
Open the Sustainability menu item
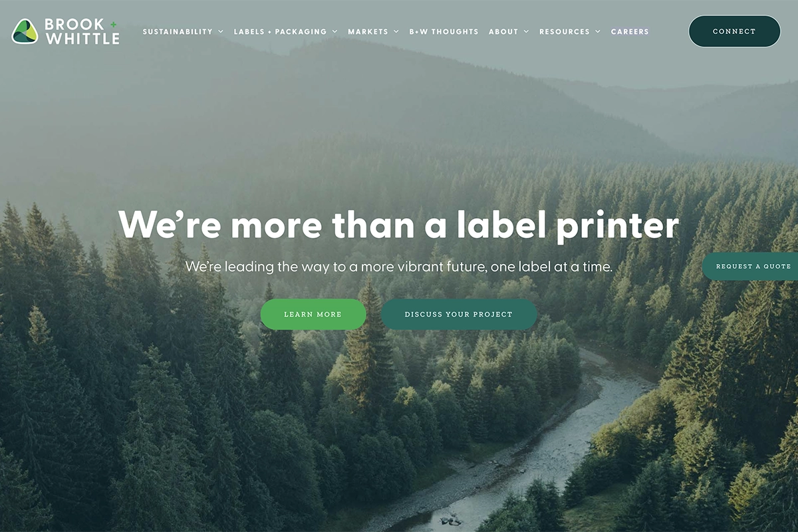tap(178, 31)
